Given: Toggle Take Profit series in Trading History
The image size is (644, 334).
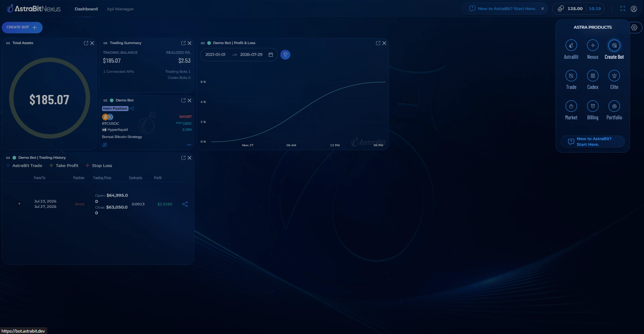Looking at the screenshot, I should point(64,166).
